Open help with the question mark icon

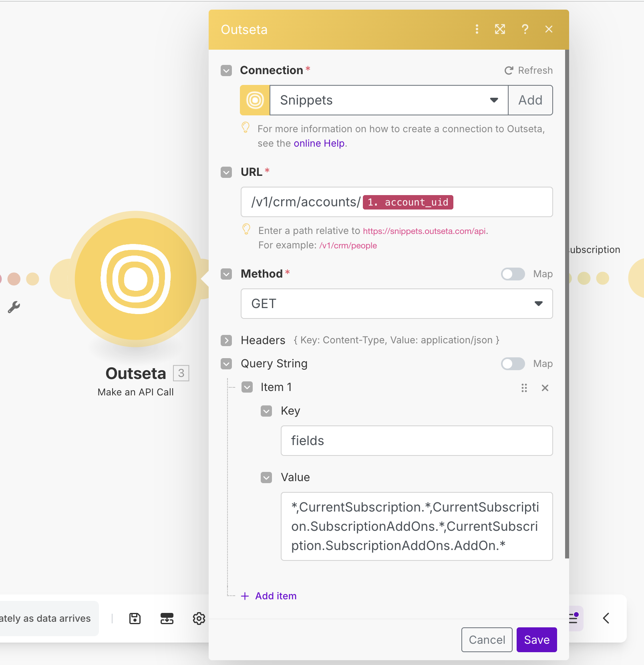pos(525,29)
